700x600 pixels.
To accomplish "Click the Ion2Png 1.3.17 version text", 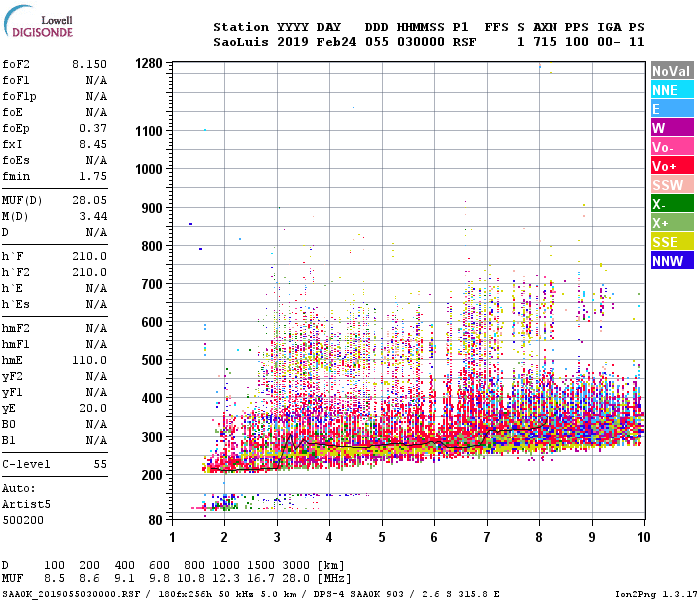I will pos(656,594).
